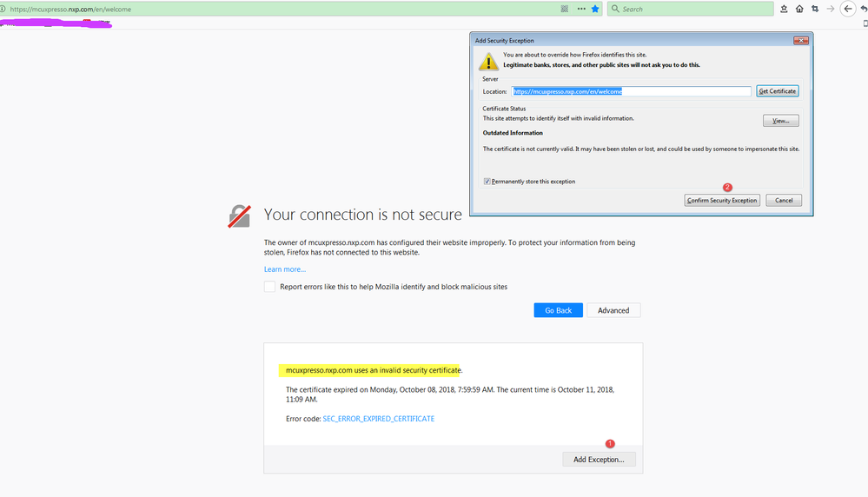The height and width of the screenshot is (497, 868).
Task: Click the forward arrow navigation icon
Action: (x=831, y=9)
